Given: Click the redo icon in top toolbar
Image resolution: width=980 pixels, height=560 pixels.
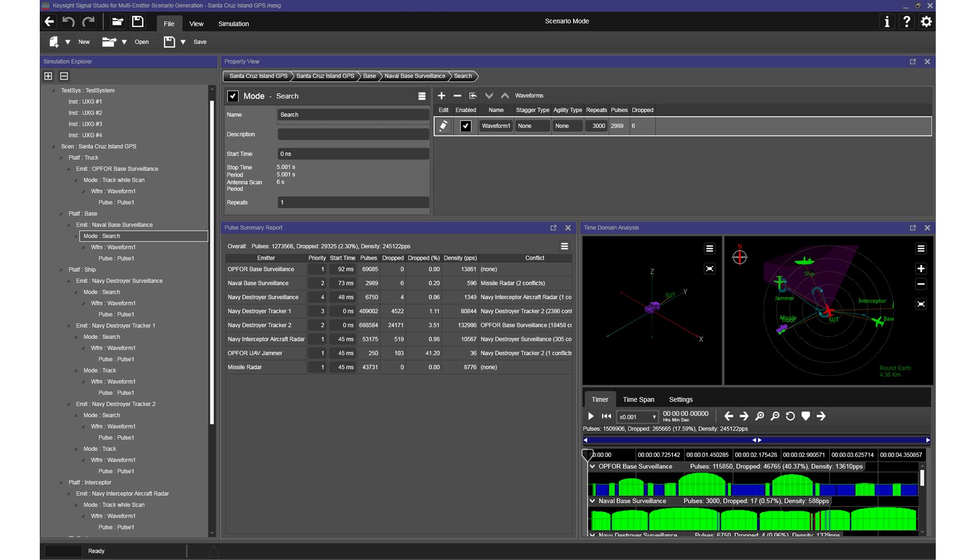Looking at the screenshot, I should (x=88, y=22).
